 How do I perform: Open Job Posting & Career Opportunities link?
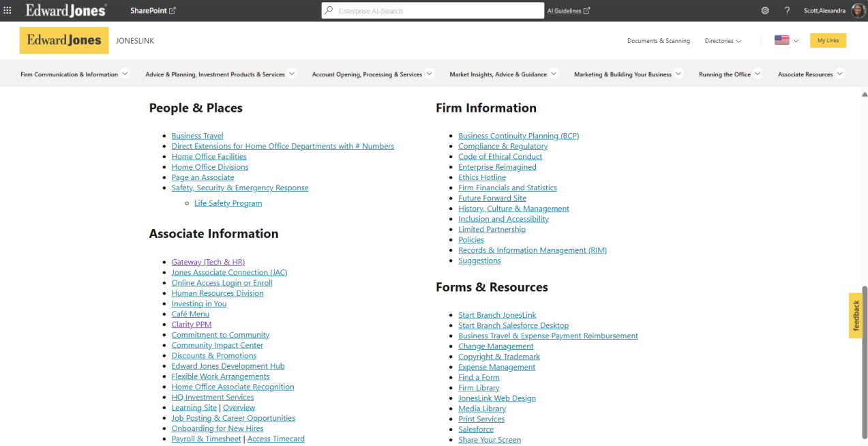233,418
